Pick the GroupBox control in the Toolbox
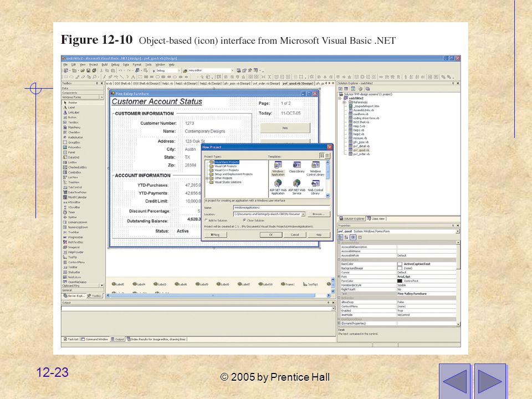The image size is (532, 399). click(71, 142)
